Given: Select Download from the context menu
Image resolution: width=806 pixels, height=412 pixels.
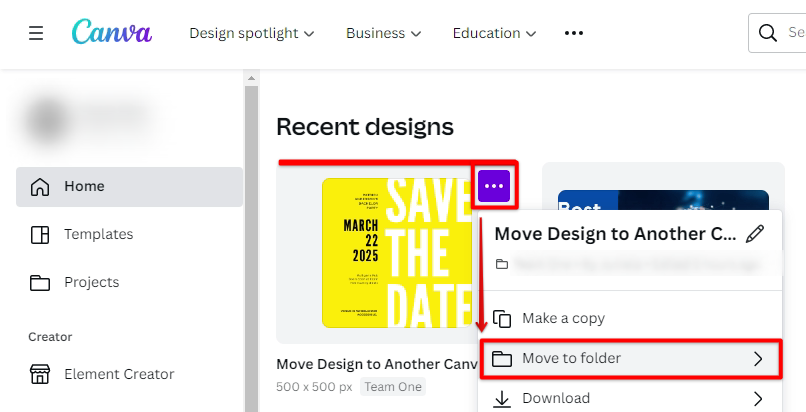Looking at the screenshot, I should [556, 398].
